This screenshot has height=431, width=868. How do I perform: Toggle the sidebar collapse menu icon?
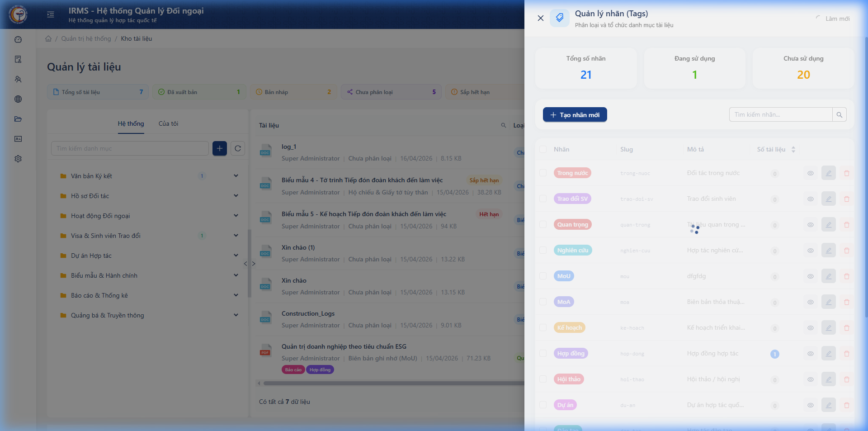(x=51, y=14)
